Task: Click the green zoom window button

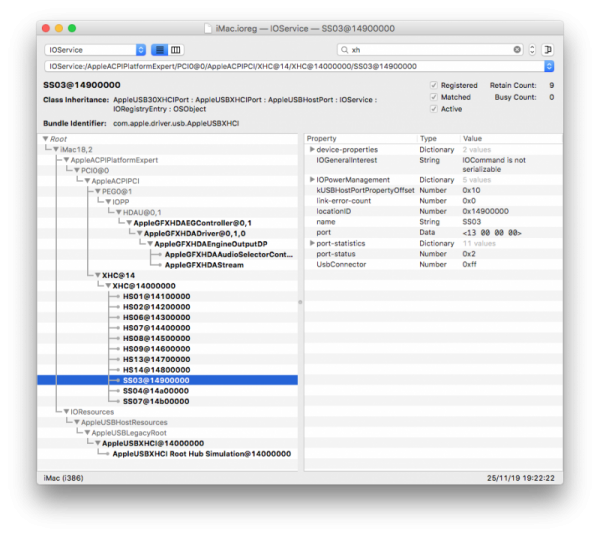Action: pyautogui.click(x=72, y=28)
